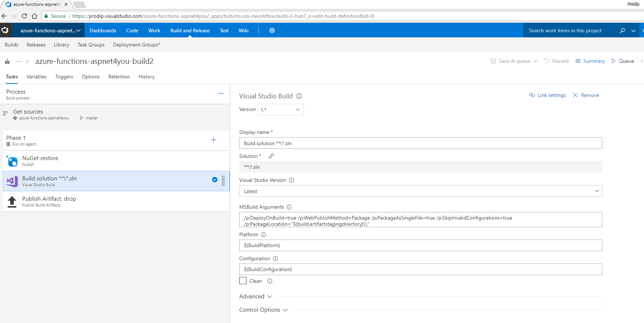Click the Visual Studio Build task icon
Image resolution: width=644 pixels, height=323 pixels.
12,181
